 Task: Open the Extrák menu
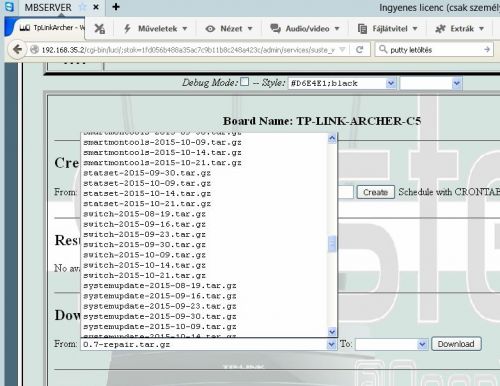point(460,29)
